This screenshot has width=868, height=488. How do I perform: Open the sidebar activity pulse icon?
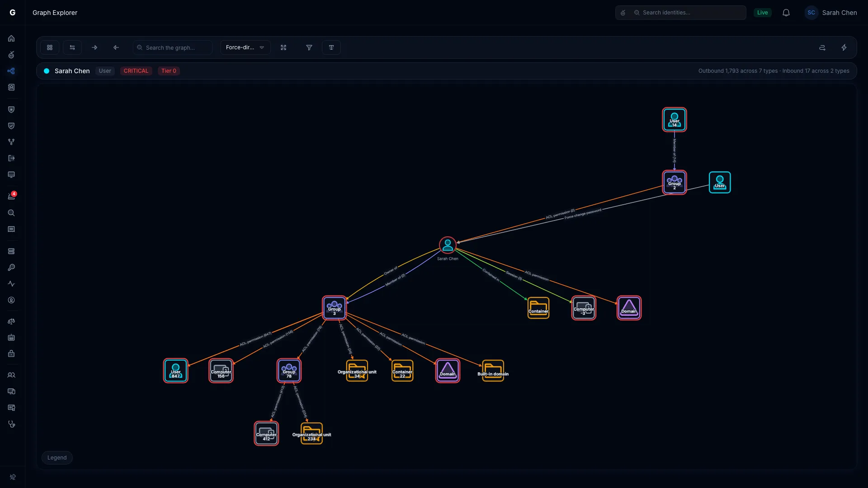tap(11, 284)
